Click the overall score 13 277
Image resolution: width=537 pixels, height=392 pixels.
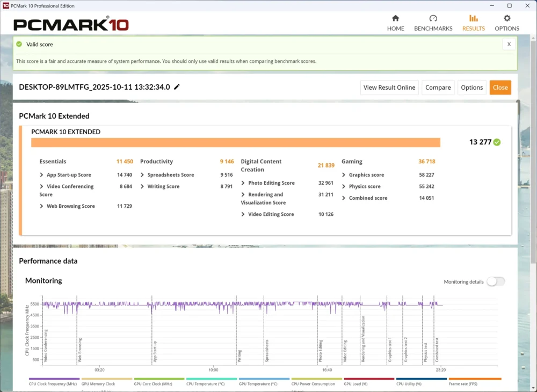pyautogui.click(x=480, y=142)
